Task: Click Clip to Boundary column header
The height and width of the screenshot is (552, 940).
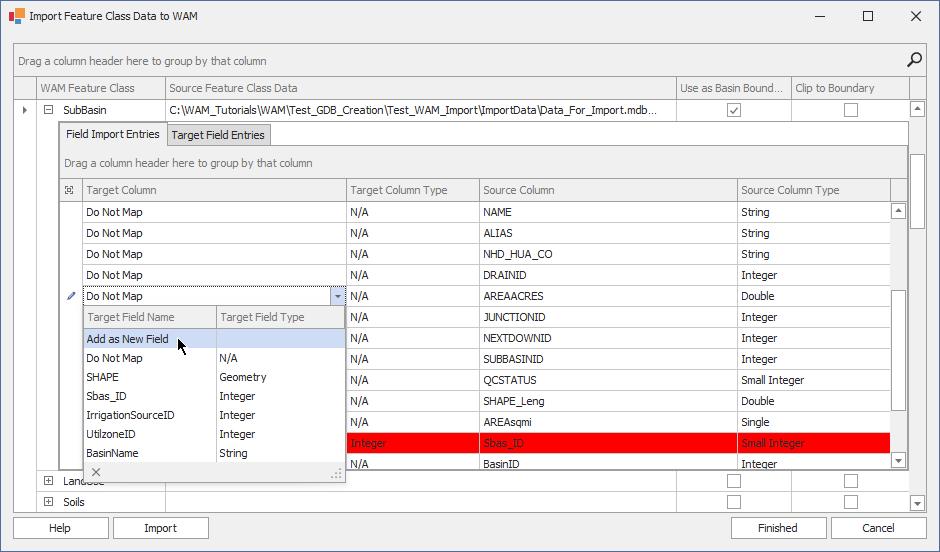Action: point(851,88)
